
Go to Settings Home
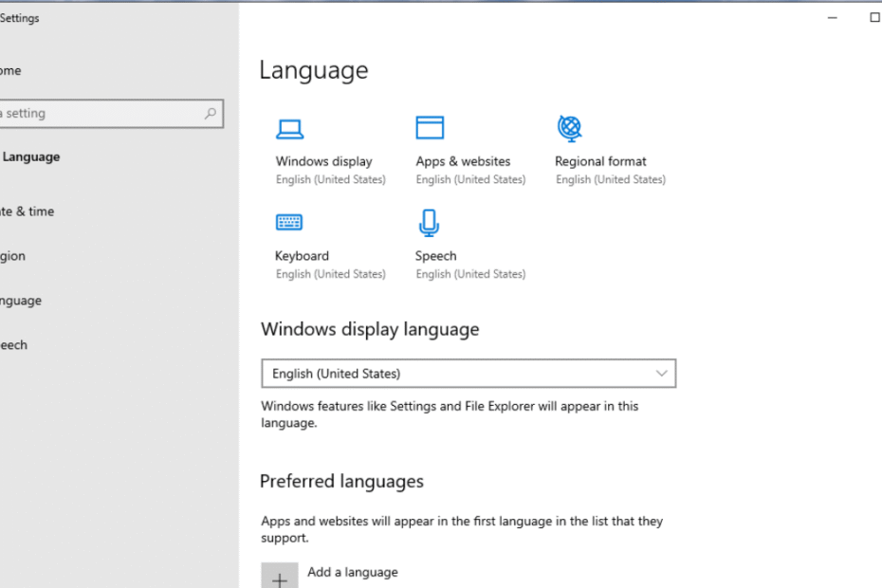click(x=10, y=71)
